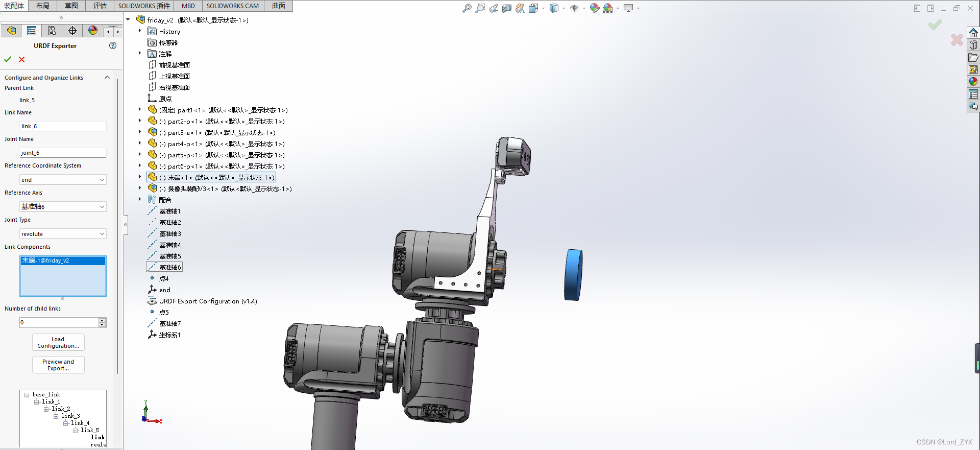Open the ConfigurationManager tab icon
The image size is (980, 450).
[52, 31]
